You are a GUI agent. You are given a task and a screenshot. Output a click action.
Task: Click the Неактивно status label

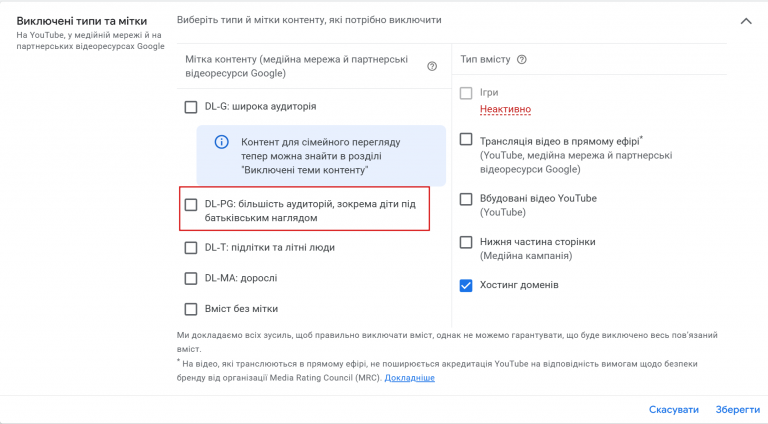pos(505,109)
